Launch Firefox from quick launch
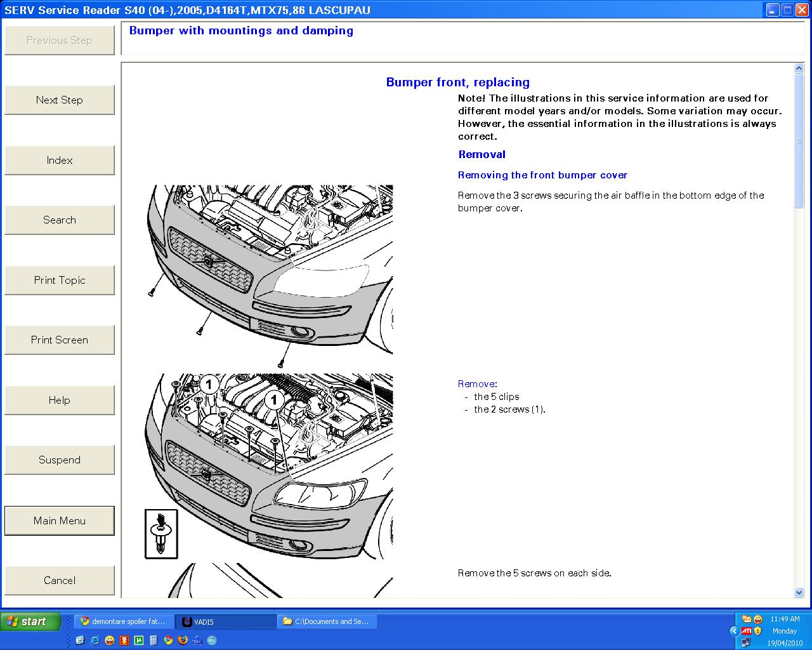 [183, 640]
